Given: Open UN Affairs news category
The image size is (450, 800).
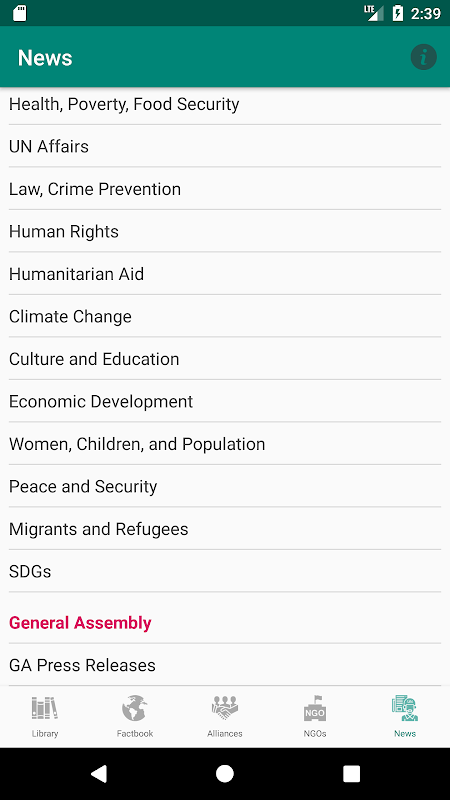Looking at the screenshot, I should click(225, 146).
